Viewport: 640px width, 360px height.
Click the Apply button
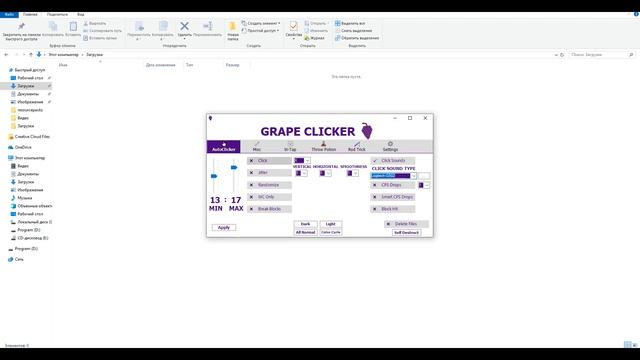coord(224,227)
